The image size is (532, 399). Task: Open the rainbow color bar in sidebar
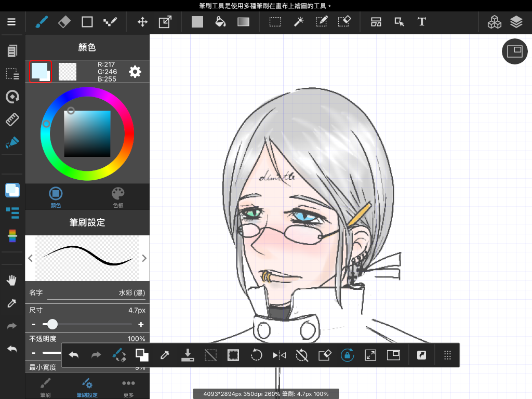click(x=12, y=236)
